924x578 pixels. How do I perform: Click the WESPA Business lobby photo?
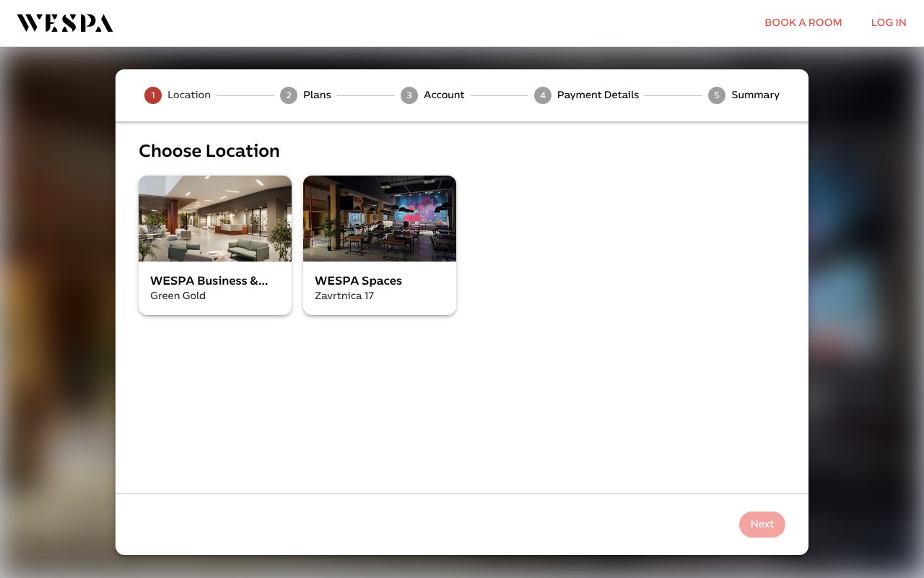coord(214,218)
